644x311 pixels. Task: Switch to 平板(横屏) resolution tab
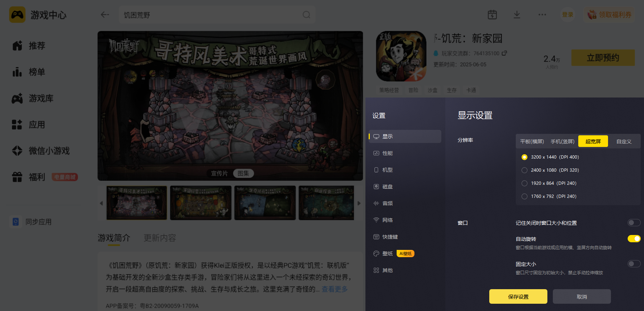tap(532, 141)
